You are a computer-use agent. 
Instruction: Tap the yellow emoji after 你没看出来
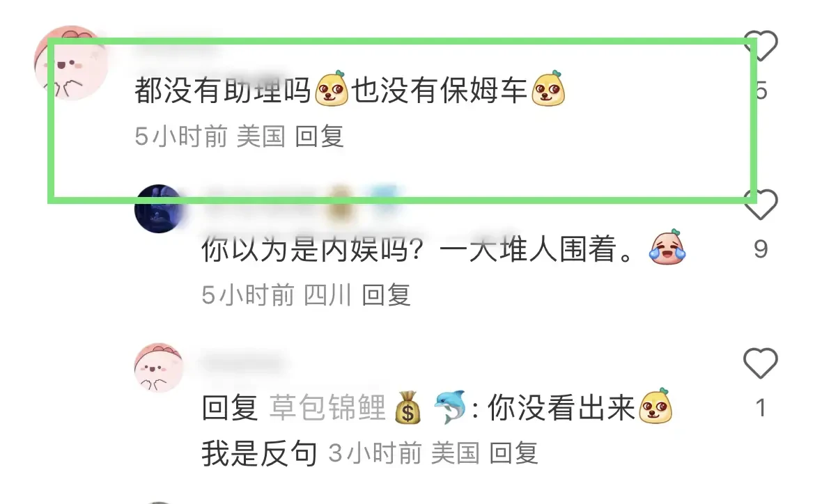(655, 407)
